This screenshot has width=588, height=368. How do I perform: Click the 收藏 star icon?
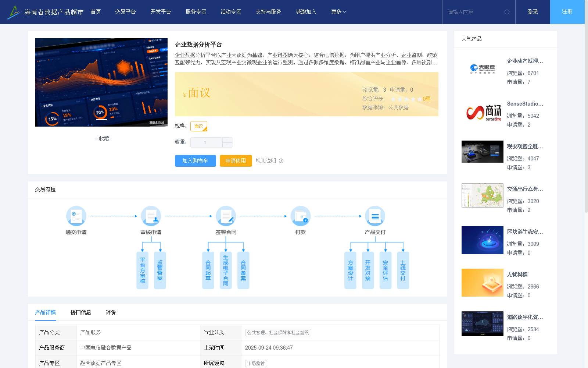pos(96,139)
